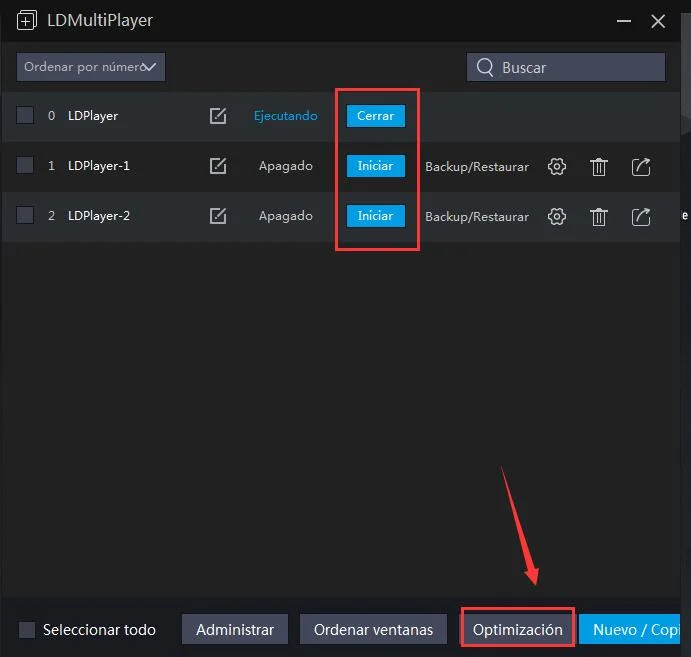Click the LDMultiPlayer title text
691x657 pixels.
[x=100, y=20]
